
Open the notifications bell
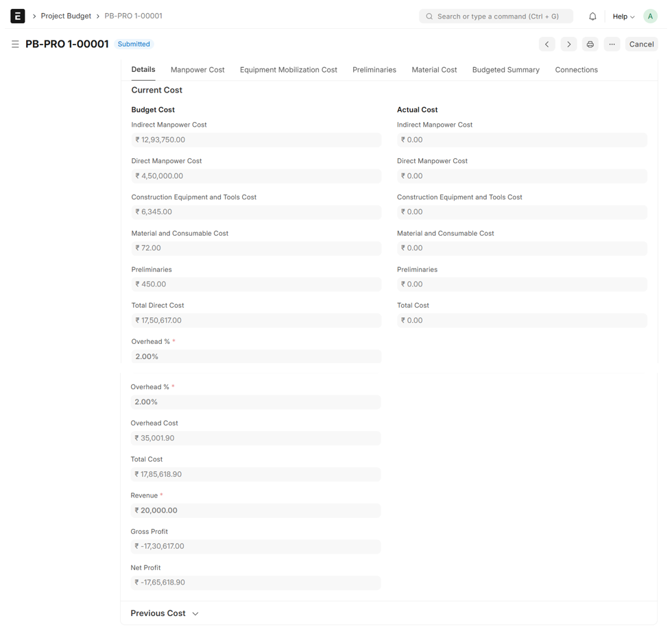592,16
